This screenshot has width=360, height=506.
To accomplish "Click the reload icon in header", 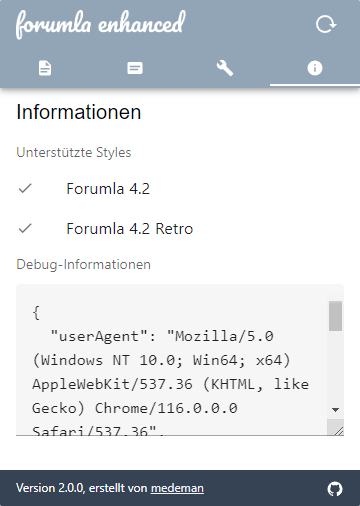I will [x=326, y=25].
